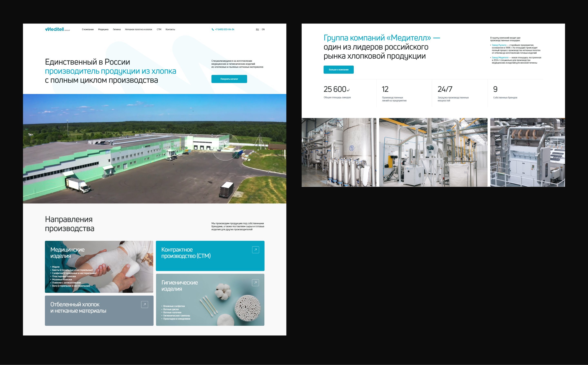Open arrow icon on Гигиенические изделия card
This screenshot has width=588, height=365.
[255, 283]
